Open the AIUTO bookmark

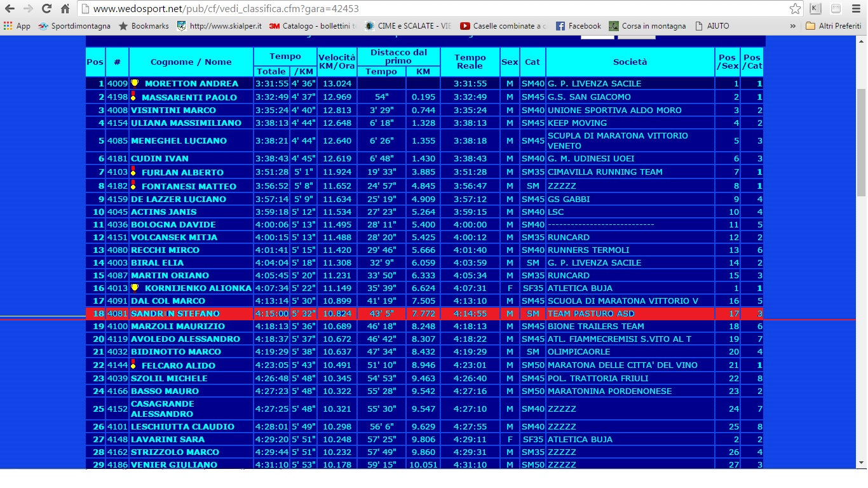pos(712,26)
